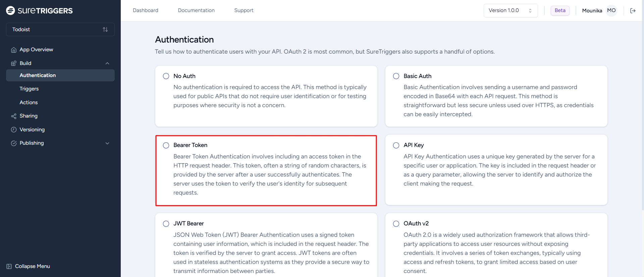Open the Documentation link
The height and width of the screenshot is (277, 644).
[x=196, y=10]
